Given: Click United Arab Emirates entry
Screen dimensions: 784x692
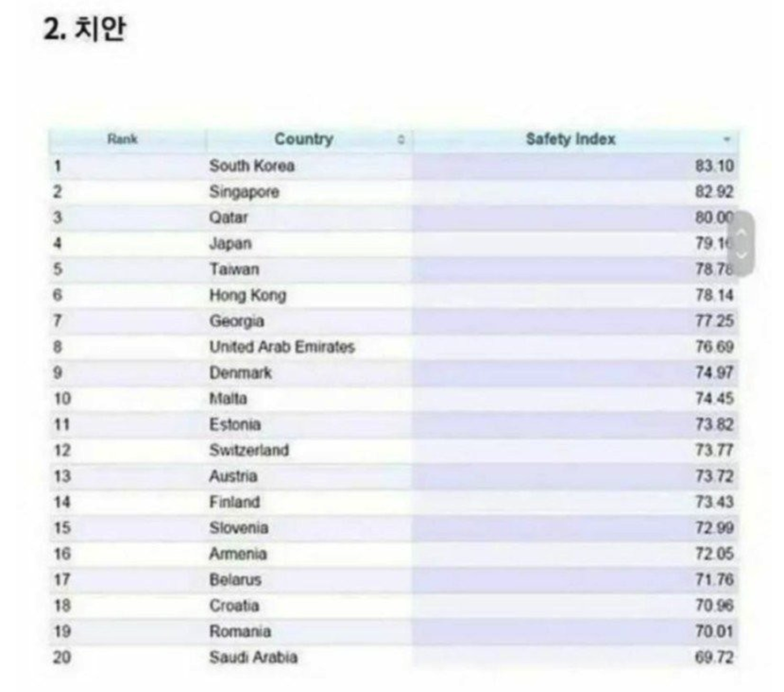Looking at the screenshot, I should tap(282, 347).
